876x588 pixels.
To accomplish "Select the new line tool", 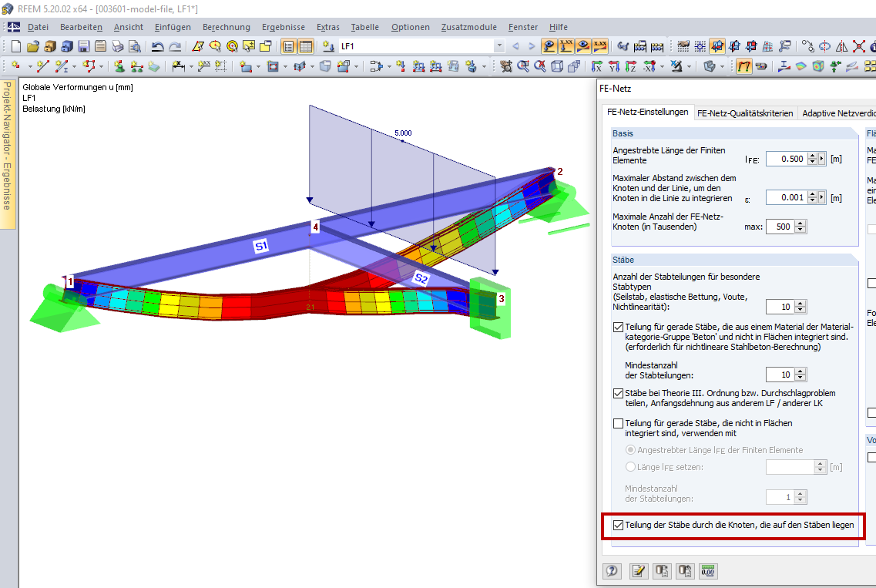I will tap(43, 66).
